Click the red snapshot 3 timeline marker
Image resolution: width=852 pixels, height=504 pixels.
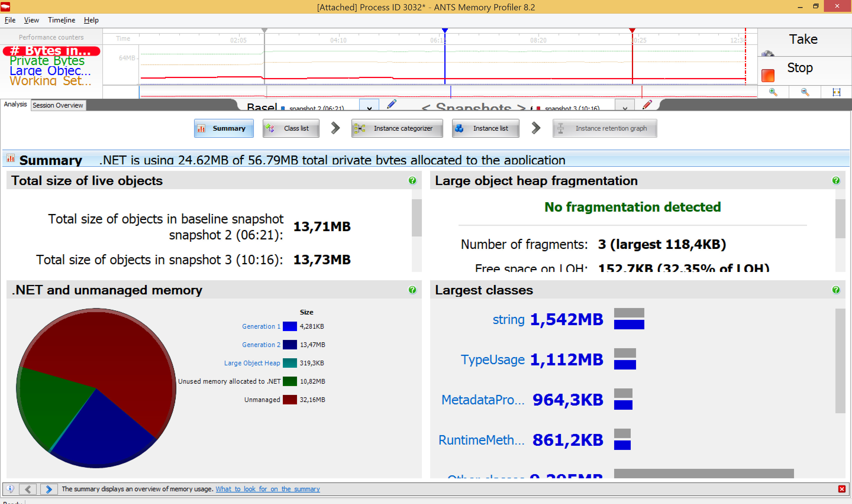click(x=632, y=30)
